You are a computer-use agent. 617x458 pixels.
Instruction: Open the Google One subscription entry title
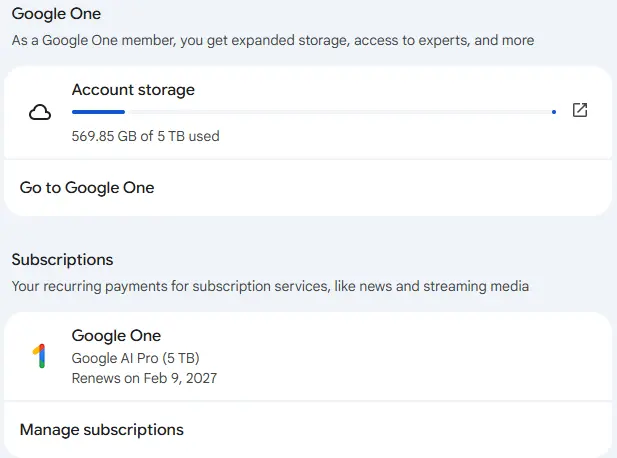click(x=116, y=336)
